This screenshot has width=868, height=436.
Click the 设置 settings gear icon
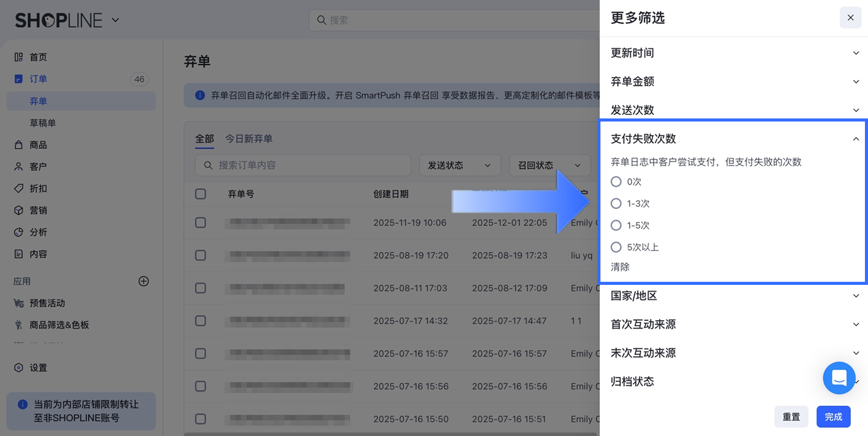pos(18,368)
